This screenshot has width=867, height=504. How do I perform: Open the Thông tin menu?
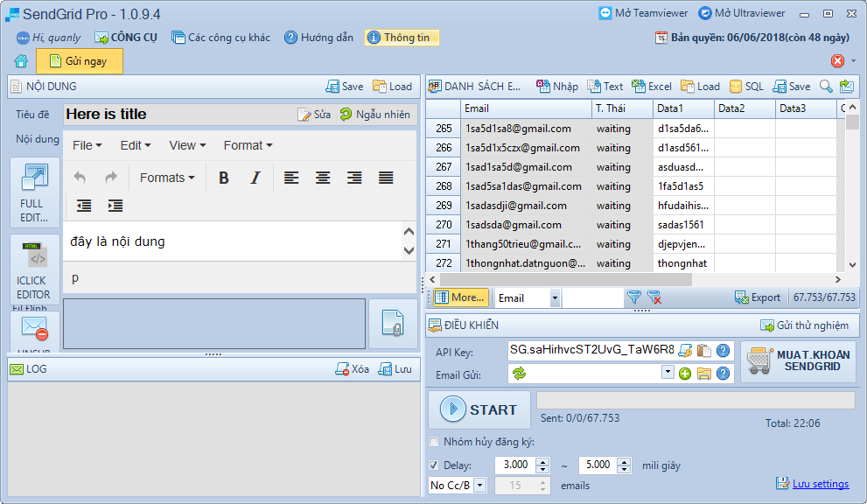[402, 38]
